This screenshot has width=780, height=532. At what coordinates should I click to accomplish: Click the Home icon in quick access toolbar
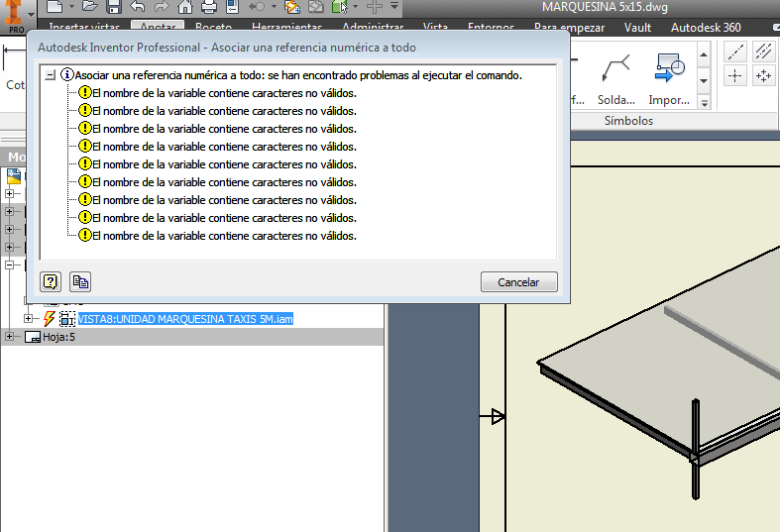[x=185, y=7]
